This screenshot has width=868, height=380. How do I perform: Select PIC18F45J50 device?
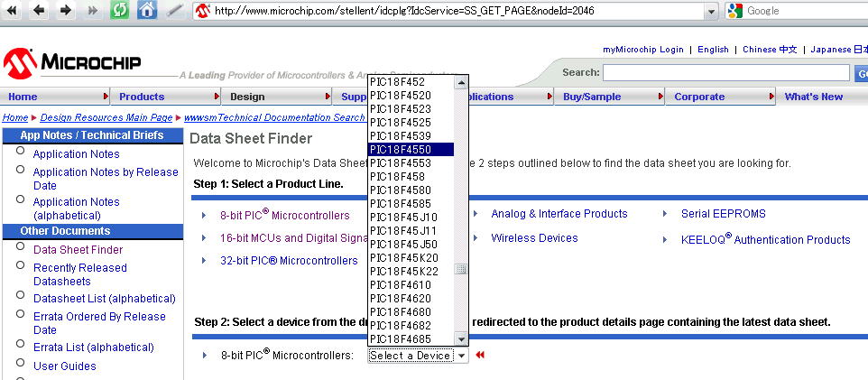[x=411, y=245]
